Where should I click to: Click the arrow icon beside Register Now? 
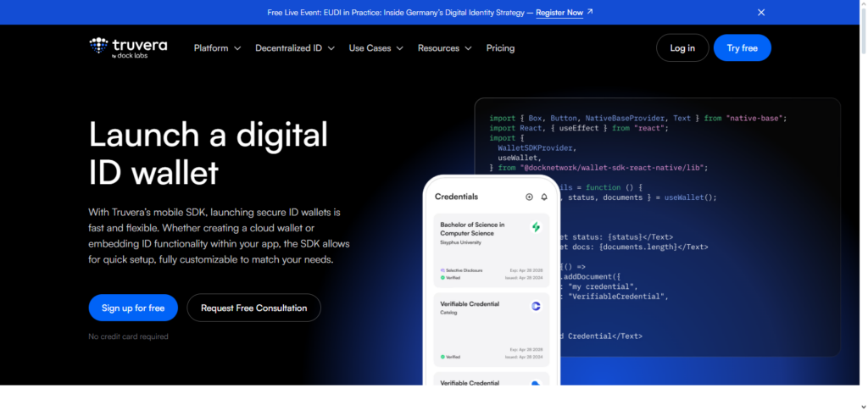click(590, 12)
